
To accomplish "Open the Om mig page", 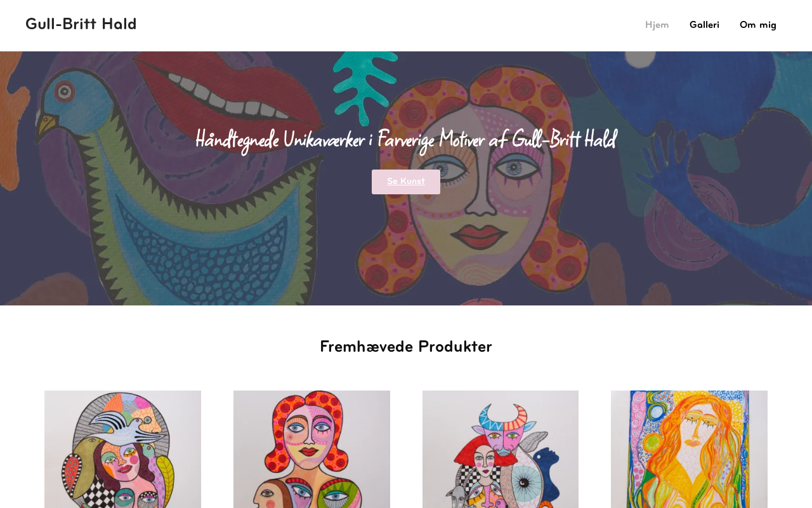I will pyautogui.click(x=757, y=25).
